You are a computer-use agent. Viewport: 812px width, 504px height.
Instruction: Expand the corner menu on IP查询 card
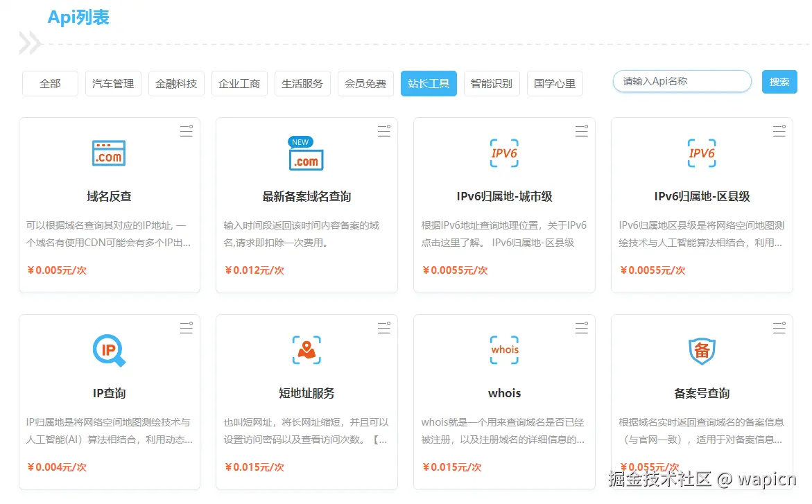pos(186,327)
